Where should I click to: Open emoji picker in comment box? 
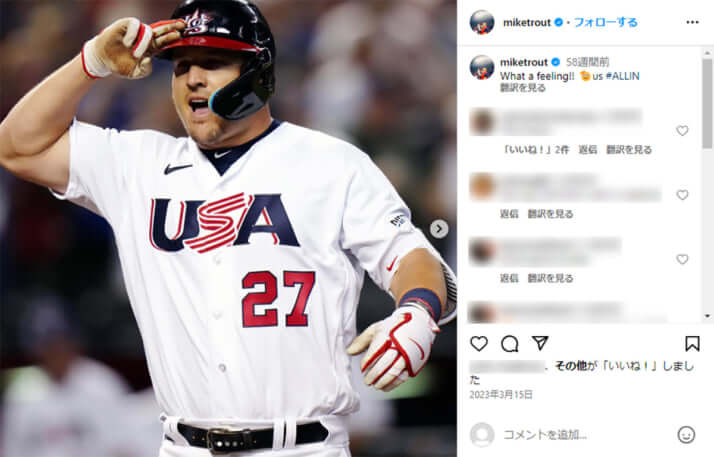(686, 435)
